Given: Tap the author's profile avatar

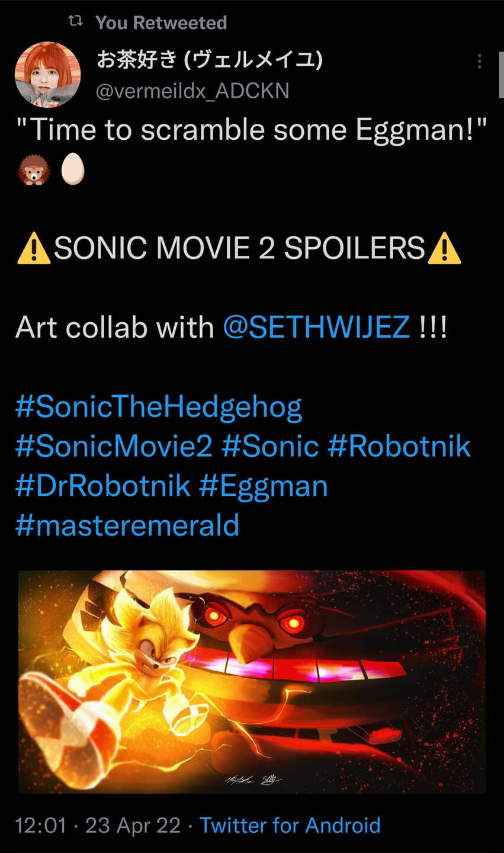Looking at the screenshot, I should (x=47, y=75).
